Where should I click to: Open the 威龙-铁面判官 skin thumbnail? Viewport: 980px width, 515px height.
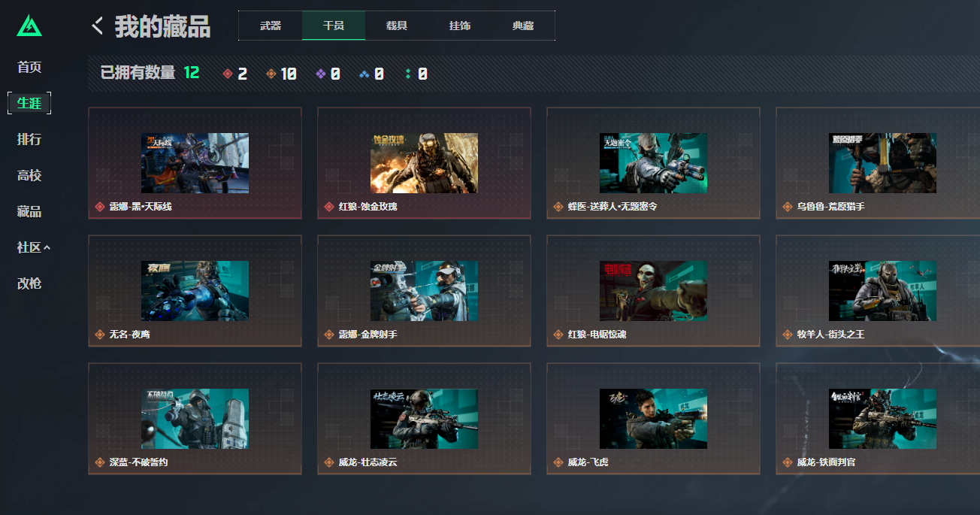point(882,419)
